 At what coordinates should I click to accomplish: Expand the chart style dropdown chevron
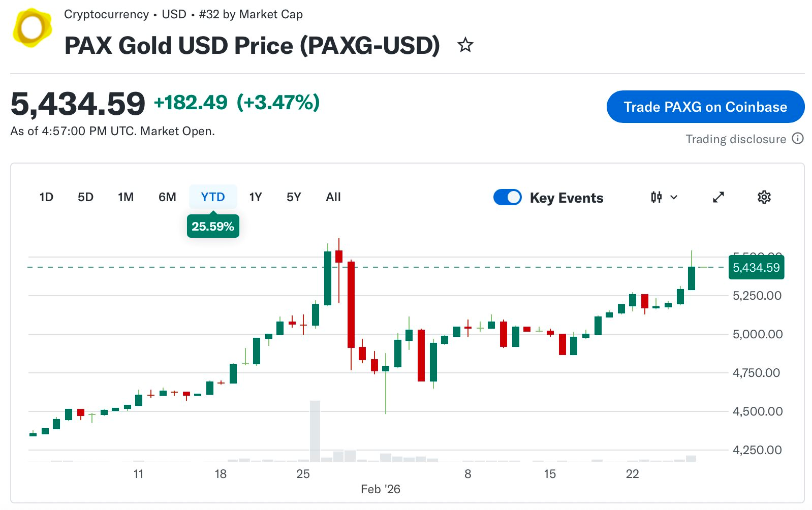[674, 198]
